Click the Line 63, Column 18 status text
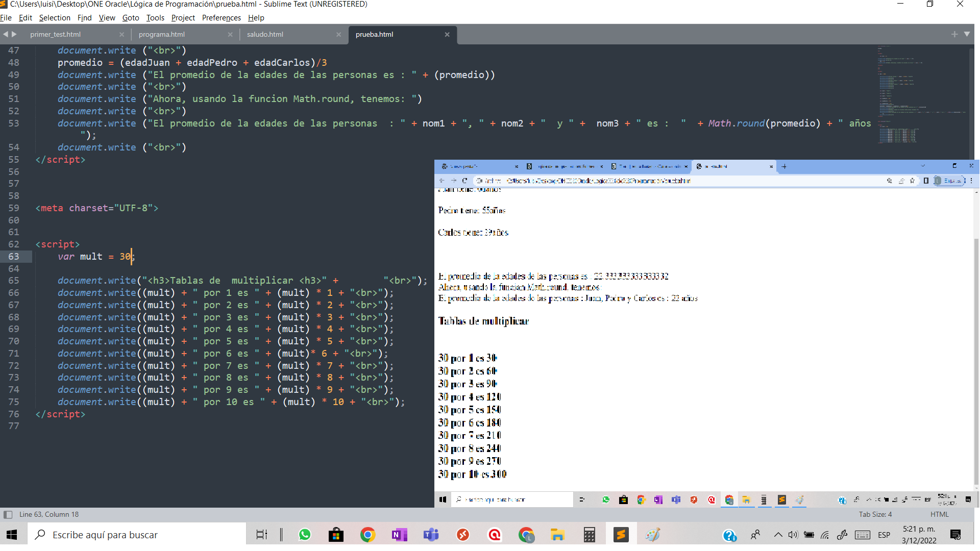Screen dimensions: 980x551 [x=49, y=515]
